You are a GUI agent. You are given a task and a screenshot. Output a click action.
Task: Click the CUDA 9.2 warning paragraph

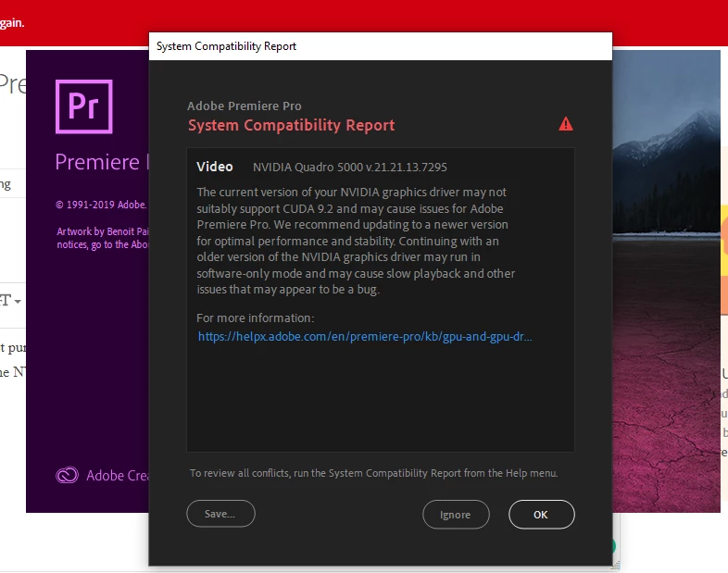point(356,241)
